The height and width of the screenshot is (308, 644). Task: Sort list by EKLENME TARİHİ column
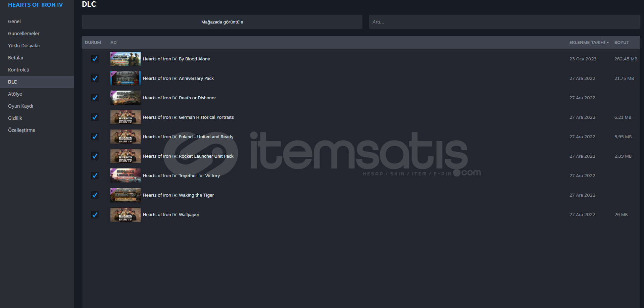[589, 43]
